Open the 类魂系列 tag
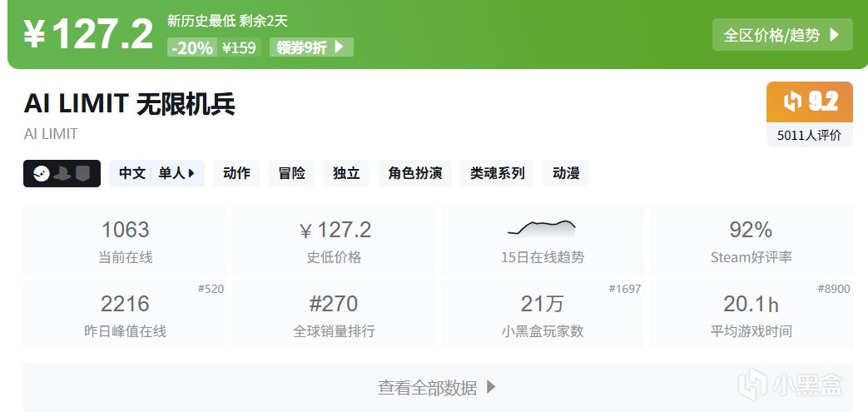This screenshot has width=868, height=412. click(x=497, y=174)
